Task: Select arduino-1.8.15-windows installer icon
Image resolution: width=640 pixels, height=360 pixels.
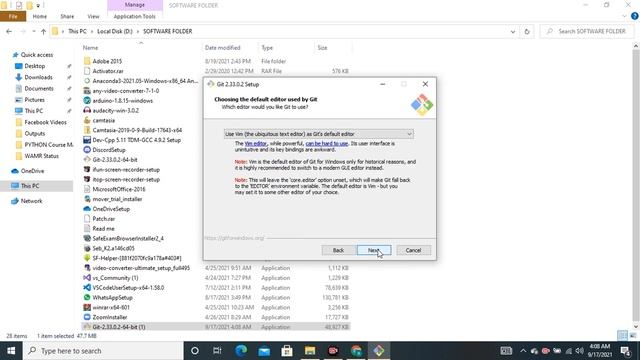Action: tap(87, 100)
